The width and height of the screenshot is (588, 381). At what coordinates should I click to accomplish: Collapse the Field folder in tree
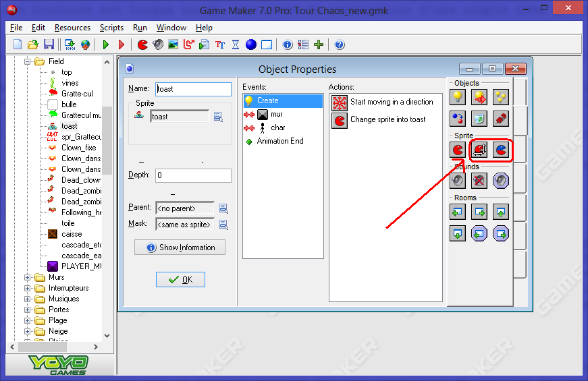(x=28, y=61)
